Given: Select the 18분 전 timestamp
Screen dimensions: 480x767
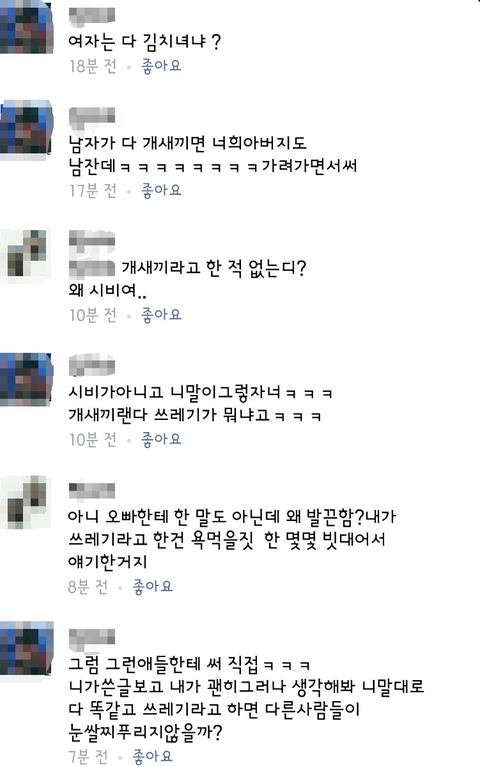Looking at the screenshot, I should [93, 66].
